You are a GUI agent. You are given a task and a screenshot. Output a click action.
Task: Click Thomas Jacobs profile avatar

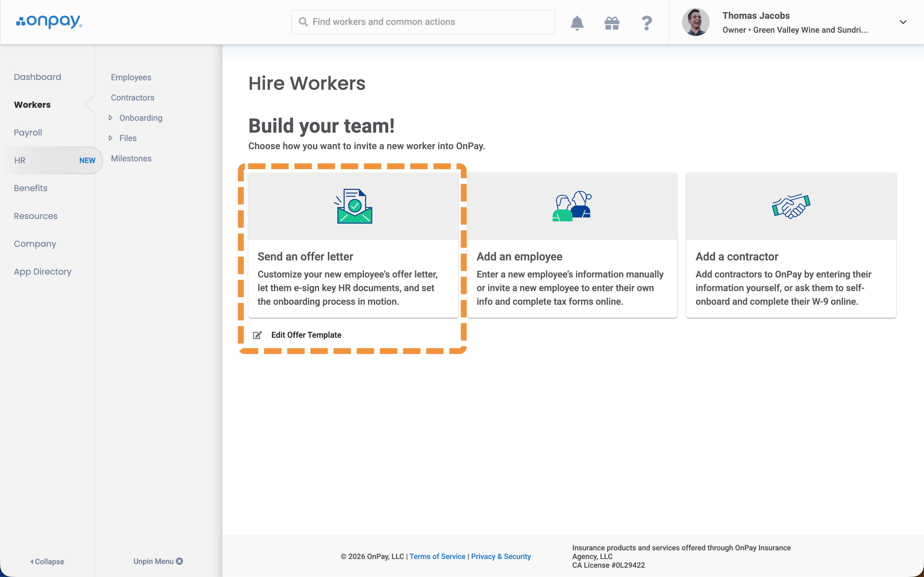point(696,22)
